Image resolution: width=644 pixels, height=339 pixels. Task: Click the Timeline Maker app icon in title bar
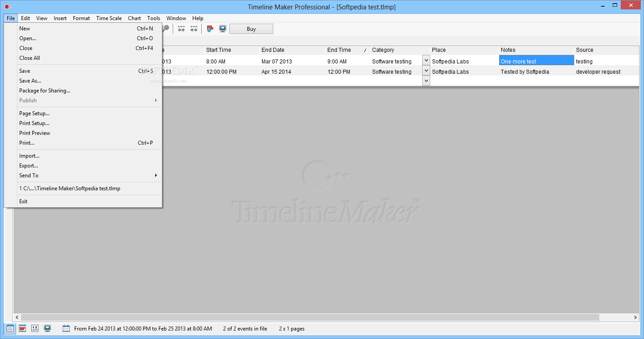point(7,7)
